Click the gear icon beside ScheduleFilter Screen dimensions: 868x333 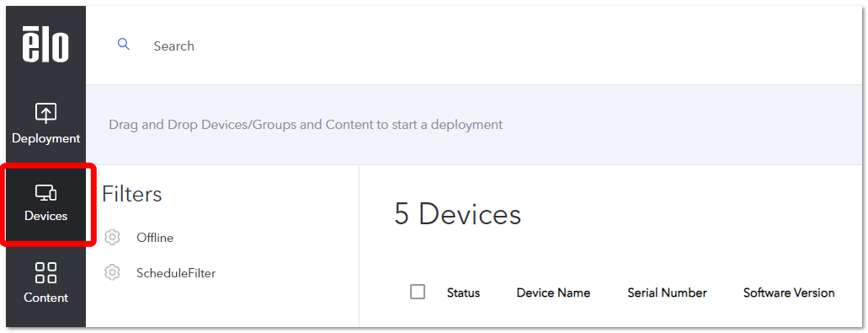112,272
